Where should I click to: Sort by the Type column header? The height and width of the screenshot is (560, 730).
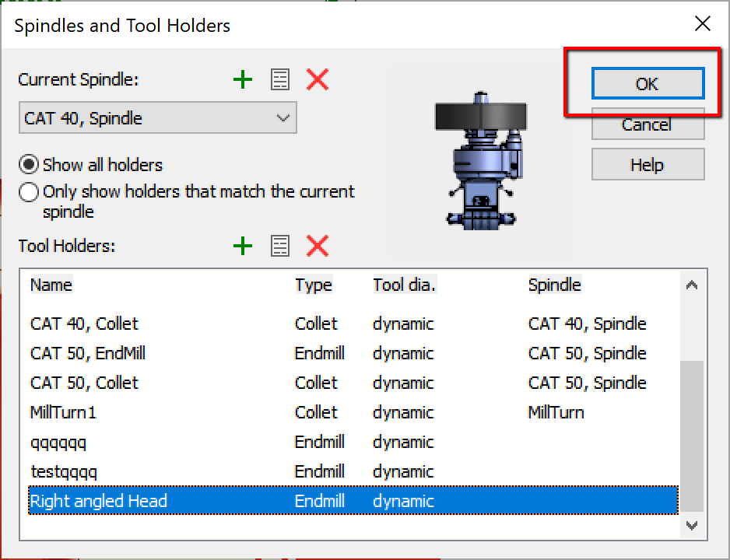coord(314,285)
